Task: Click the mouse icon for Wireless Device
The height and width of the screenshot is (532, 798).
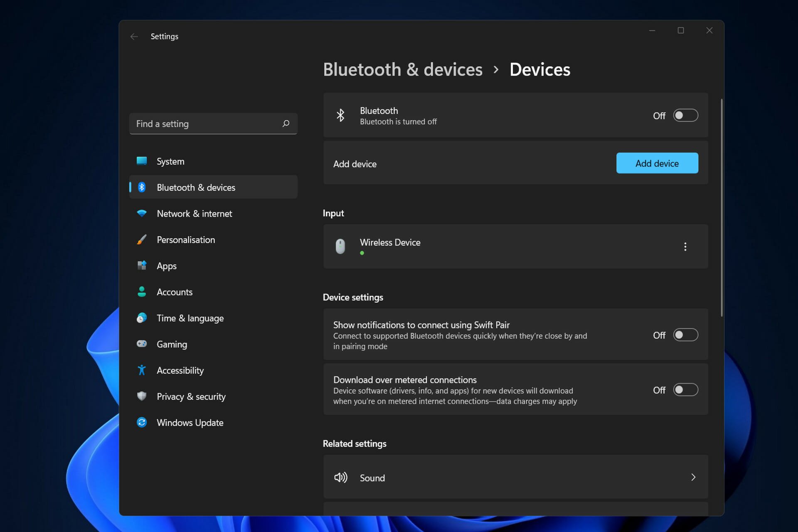Action: [x=340, y=246]
